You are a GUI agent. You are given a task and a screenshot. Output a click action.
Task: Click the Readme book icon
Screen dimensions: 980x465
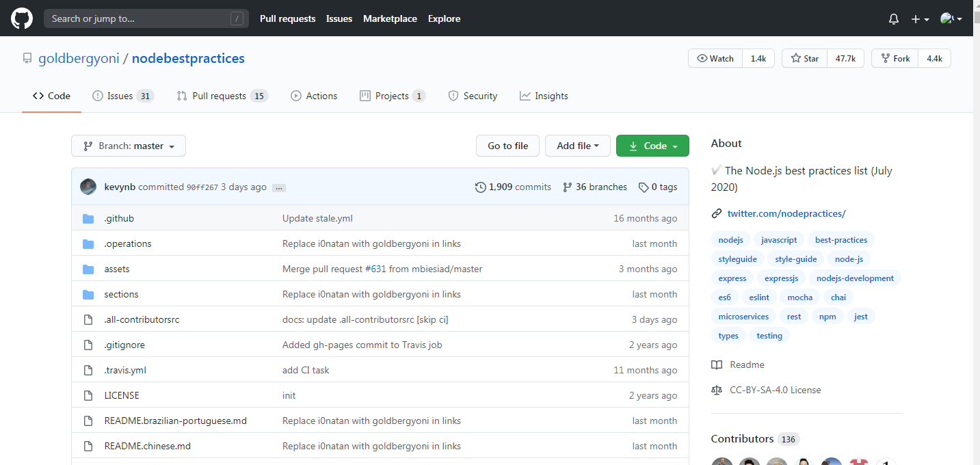pos(717,364)
